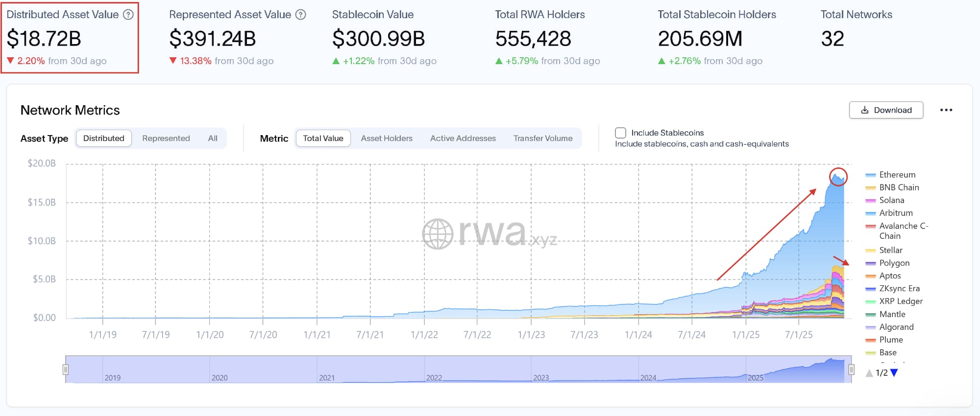Viewport: 980px width, 416px height.
Task: Go to previous legend page arrow
Action: click(x=869, y=373)
